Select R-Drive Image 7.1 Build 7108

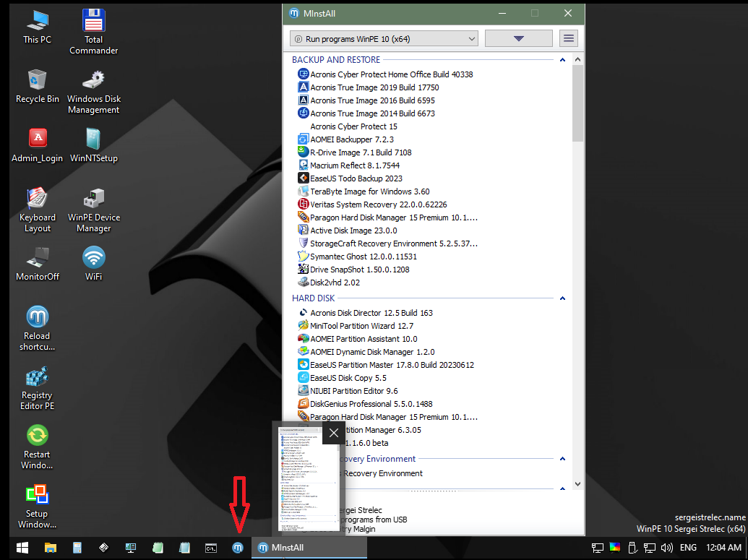click(x=354, y=152)
